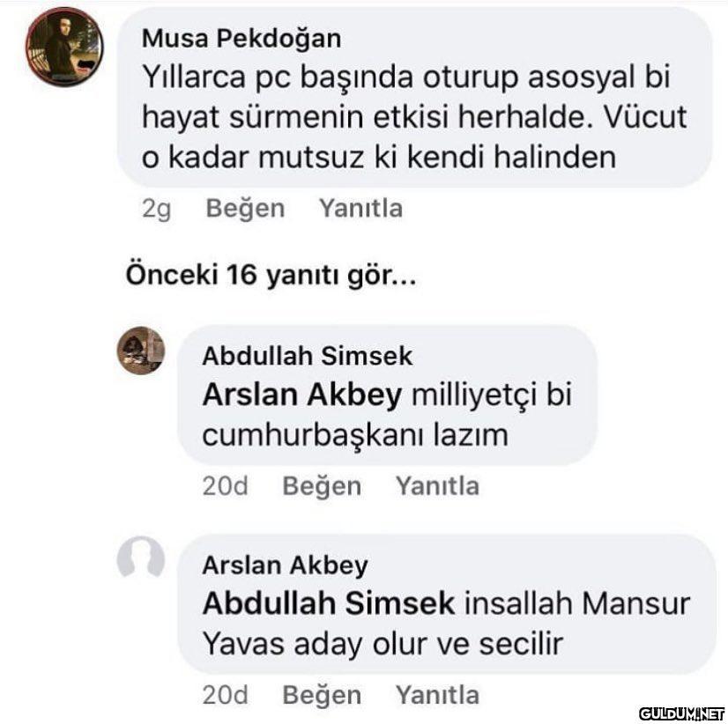Click the GULDUM.NET watermark logo

(x=681, y=713)
